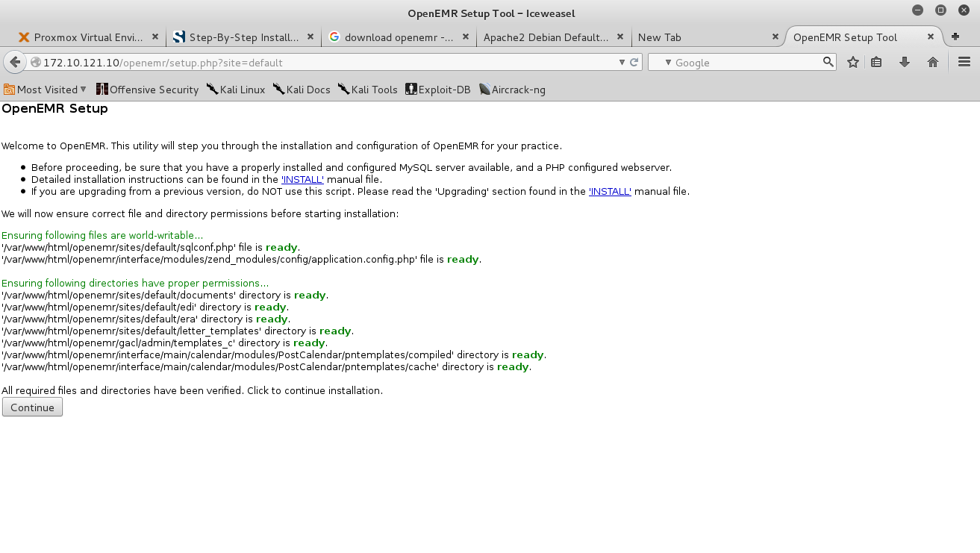Close the OpenEMR Setup Tool tab
Screen dimensions: 980x553
tap(931, 37)
